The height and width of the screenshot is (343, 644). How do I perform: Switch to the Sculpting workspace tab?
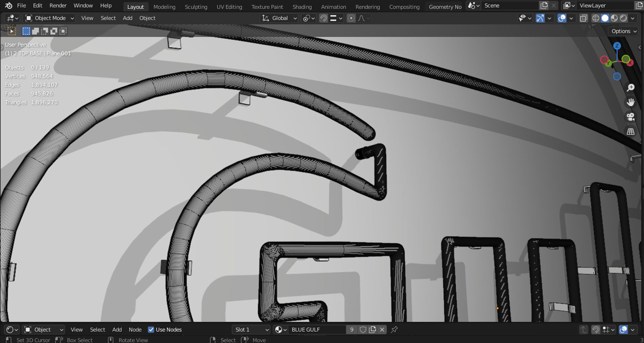pos(196,7)
